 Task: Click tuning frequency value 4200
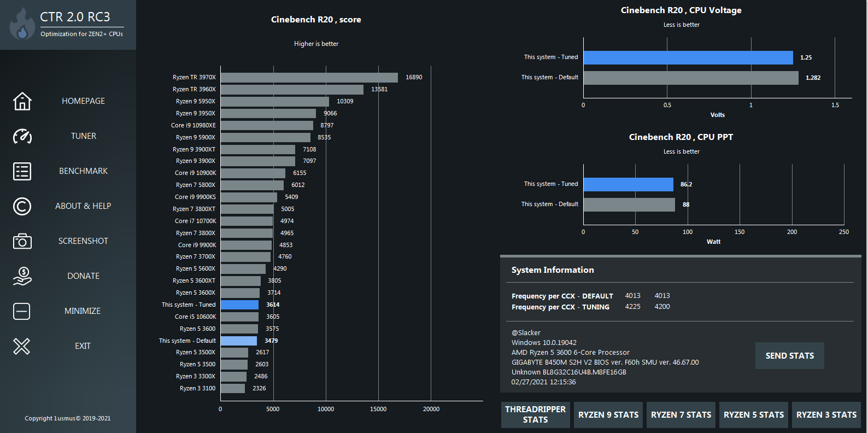pyautogui.click(x=662, y=307)
